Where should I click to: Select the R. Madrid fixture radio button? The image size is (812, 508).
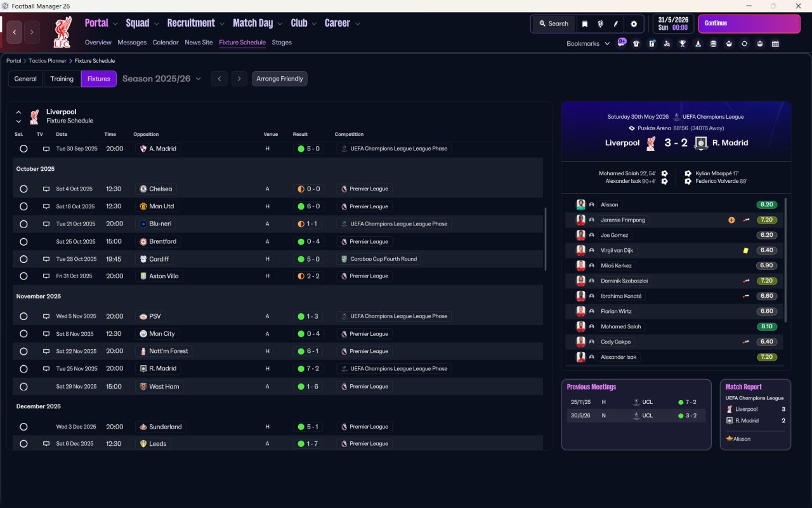23,369
